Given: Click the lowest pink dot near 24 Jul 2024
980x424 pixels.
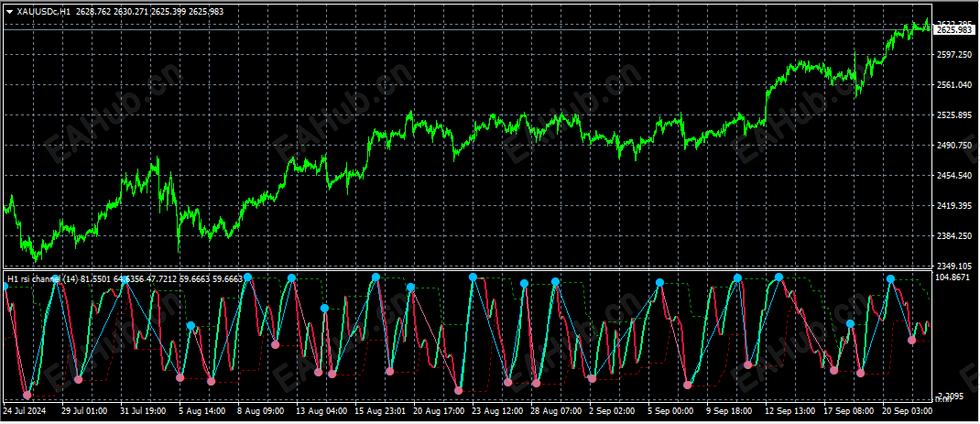Looking at the screenshot, I should click(27, 396).
